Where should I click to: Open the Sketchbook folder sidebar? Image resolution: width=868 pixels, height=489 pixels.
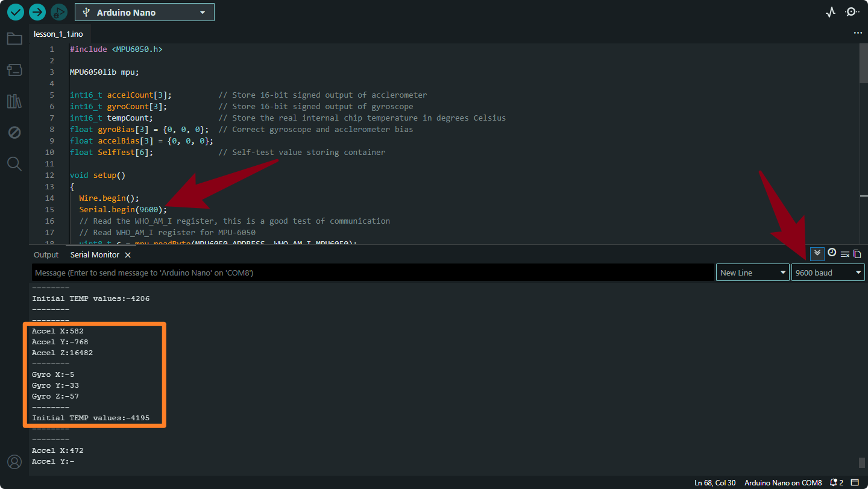(14, 39)
